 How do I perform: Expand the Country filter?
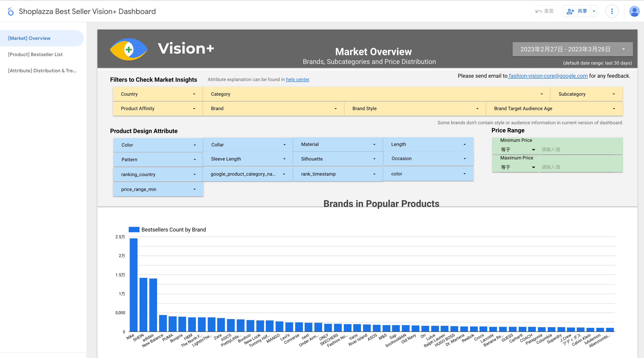click(x=158, y=94)
